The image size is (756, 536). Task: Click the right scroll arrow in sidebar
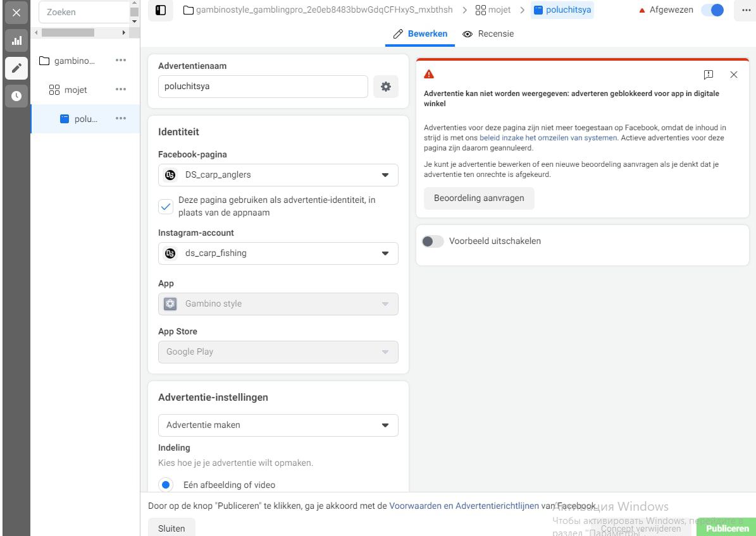coord(123,33)
